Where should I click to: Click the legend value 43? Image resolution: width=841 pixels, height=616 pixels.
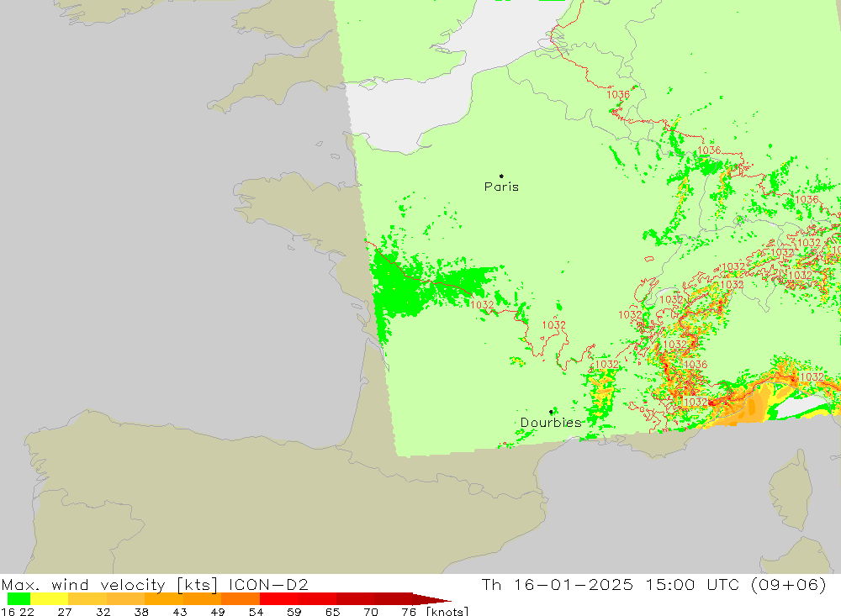[180, 612]
